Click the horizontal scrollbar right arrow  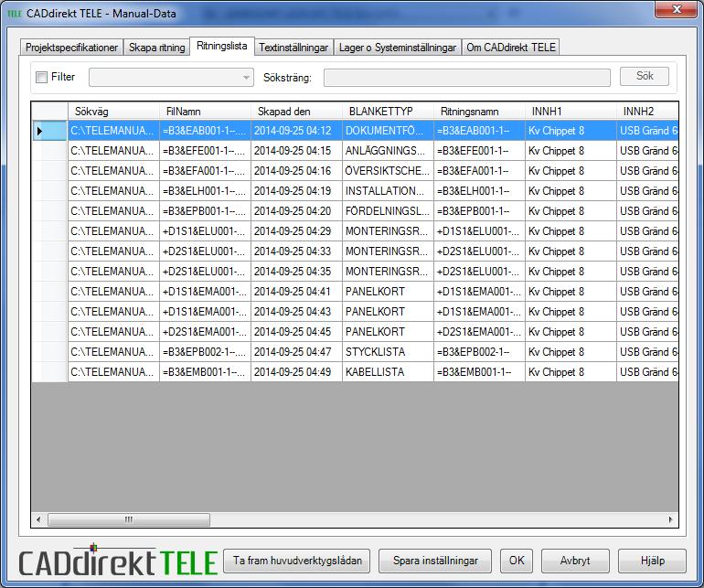click(671, 519)
